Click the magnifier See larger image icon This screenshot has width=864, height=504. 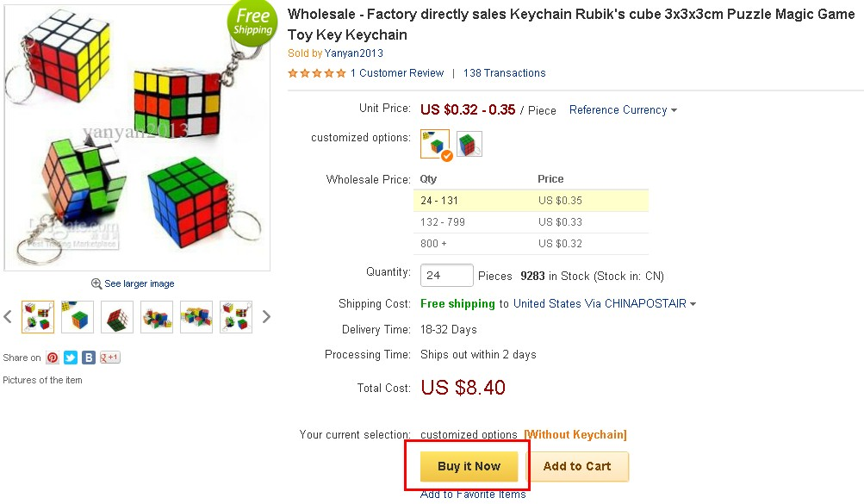point(96,283)
